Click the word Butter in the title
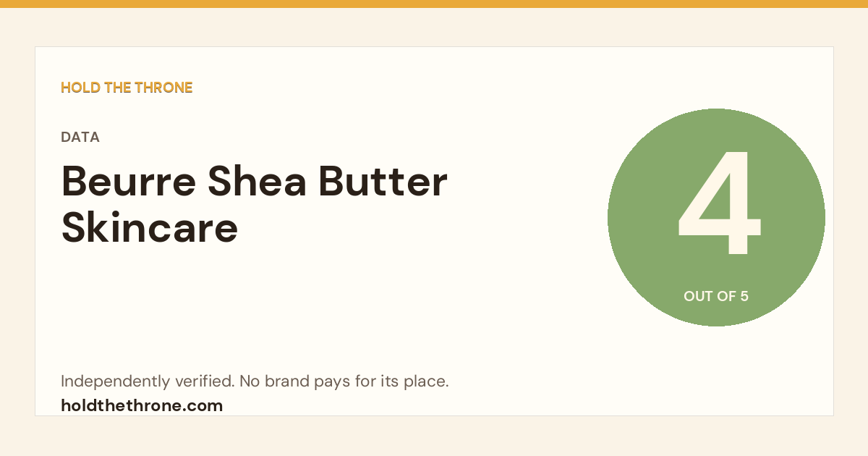This screenshot has height=456, width=868. click(384, 182)
